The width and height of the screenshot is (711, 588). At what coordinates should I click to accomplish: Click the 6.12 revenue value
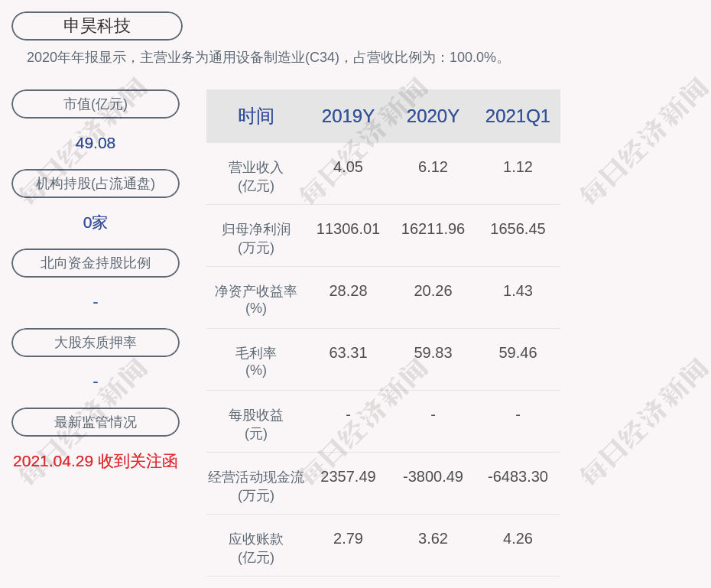click(433, 167)
